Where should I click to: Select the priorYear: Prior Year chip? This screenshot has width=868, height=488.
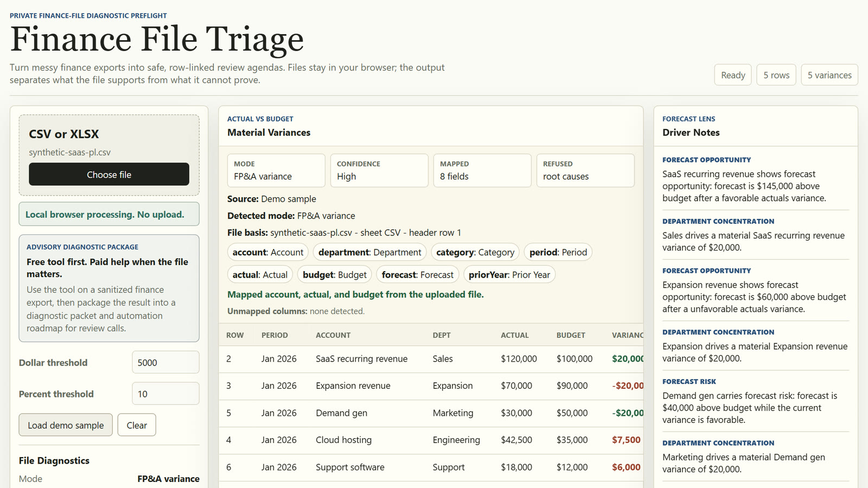(x=509, y=275)
